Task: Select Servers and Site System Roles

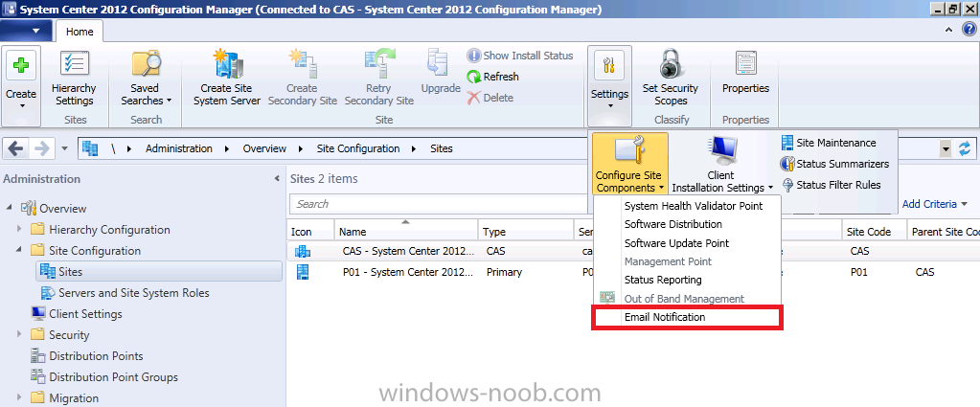Action: point(134,293)
